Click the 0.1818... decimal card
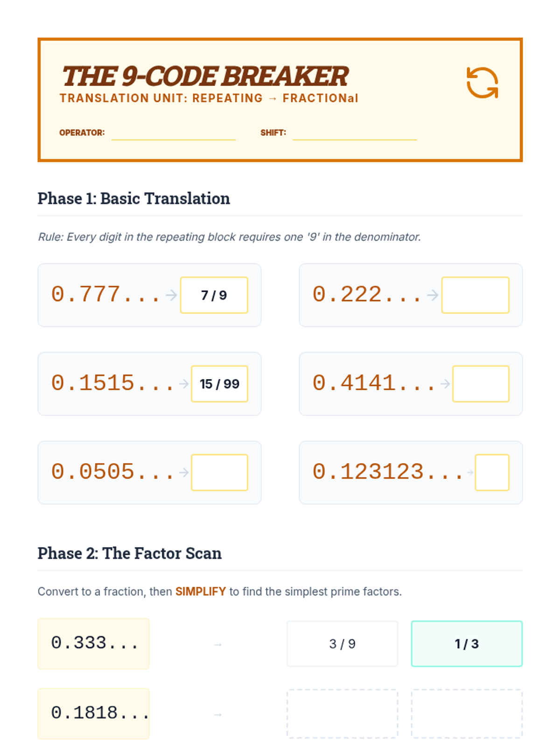Image resolution: width=560 pixels, height=747 pixels. click(x=93, y=714)
